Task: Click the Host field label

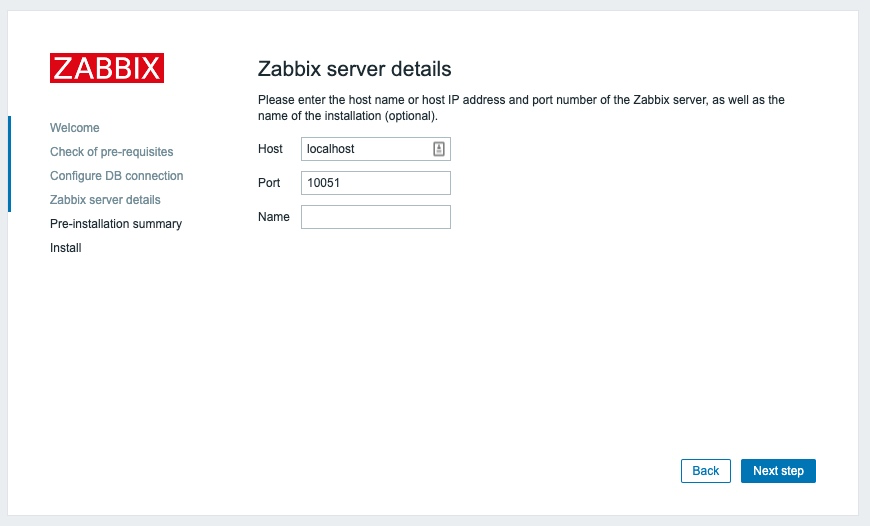Action: coord(270,149)
